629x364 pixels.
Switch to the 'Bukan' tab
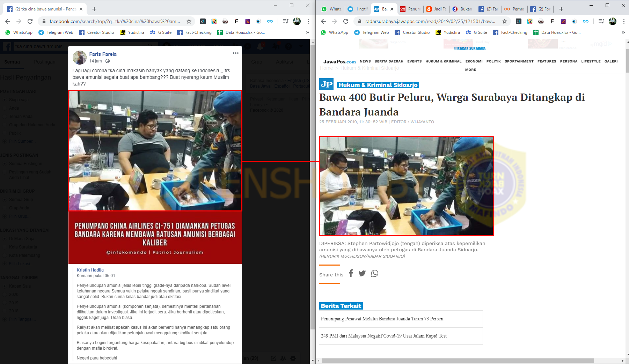click(x=462, y=9)
